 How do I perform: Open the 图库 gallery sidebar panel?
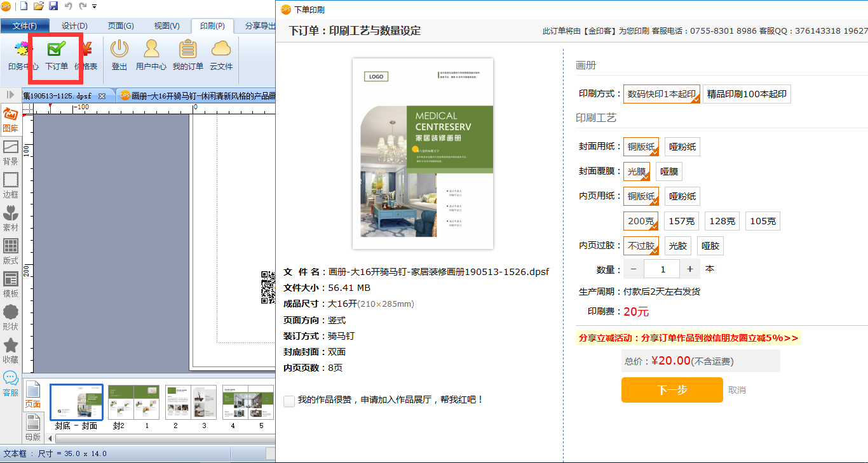10,120
